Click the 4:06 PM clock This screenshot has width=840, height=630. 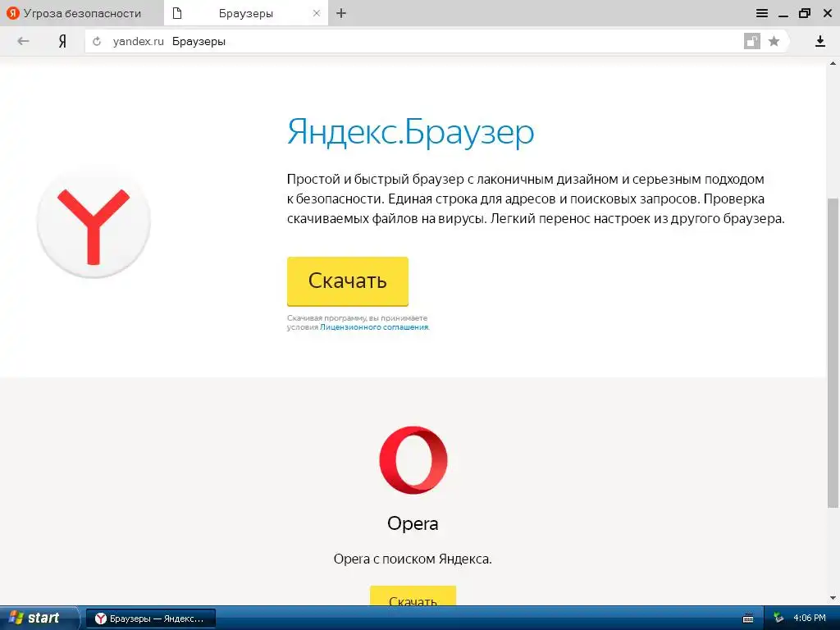tap(810, 619)
